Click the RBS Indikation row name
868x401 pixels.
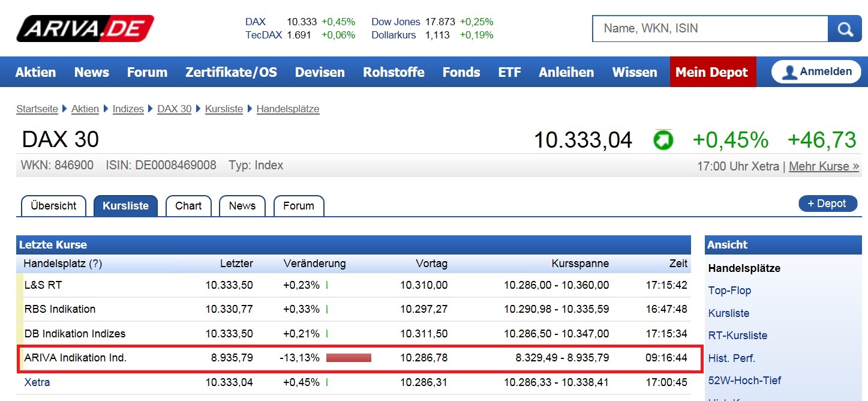coord(60,309)
